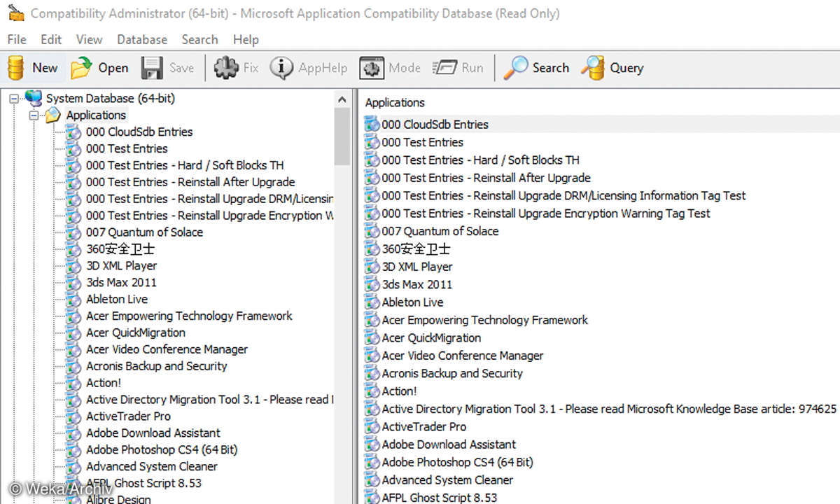Image resolution: width=840 pixels, height=504 pixels.
Task: Click icon beside Action! in tree
Action: click(73, 383)
